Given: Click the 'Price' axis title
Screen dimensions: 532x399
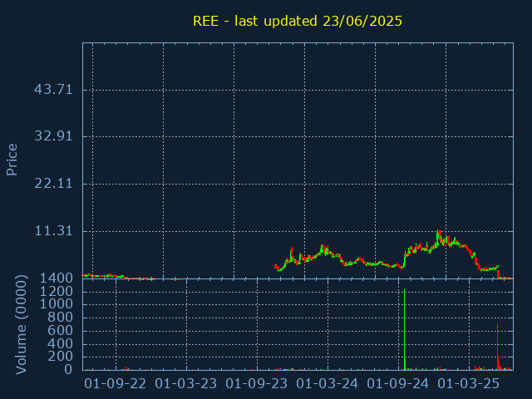Looking at the screenshot, I should [12, 160].
